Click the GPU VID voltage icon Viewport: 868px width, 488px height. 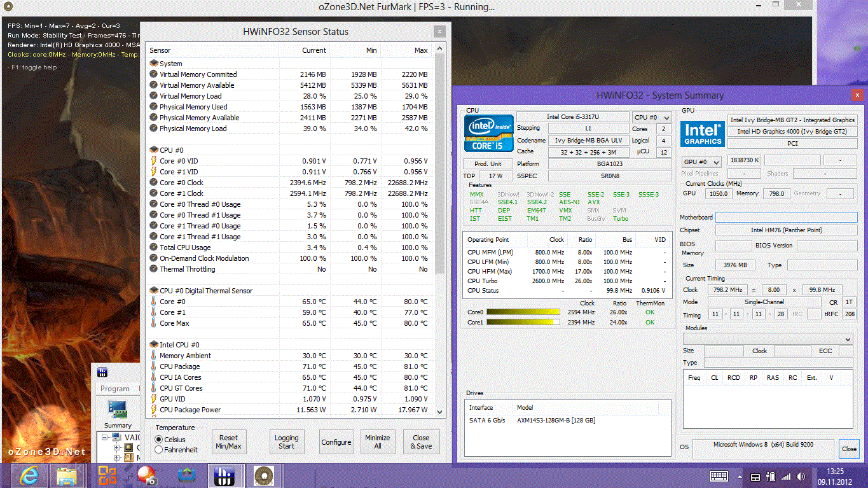[154, 399]
